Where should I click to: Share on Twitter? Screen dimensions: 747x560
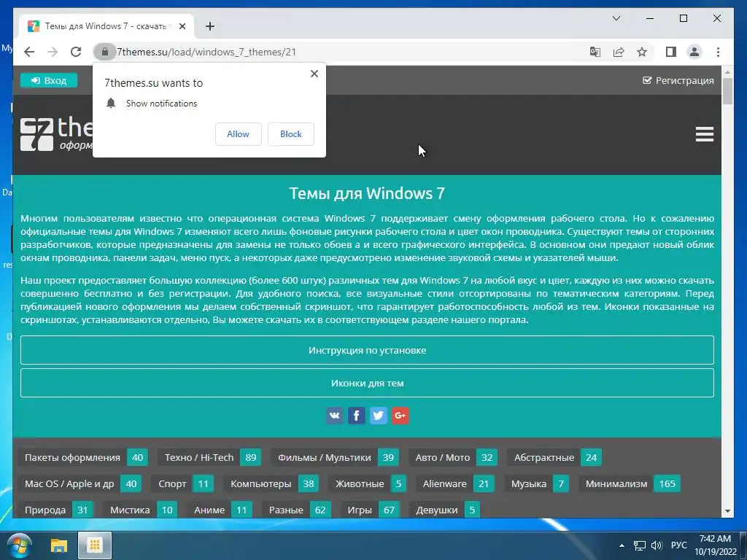click(x=379, y=416)
